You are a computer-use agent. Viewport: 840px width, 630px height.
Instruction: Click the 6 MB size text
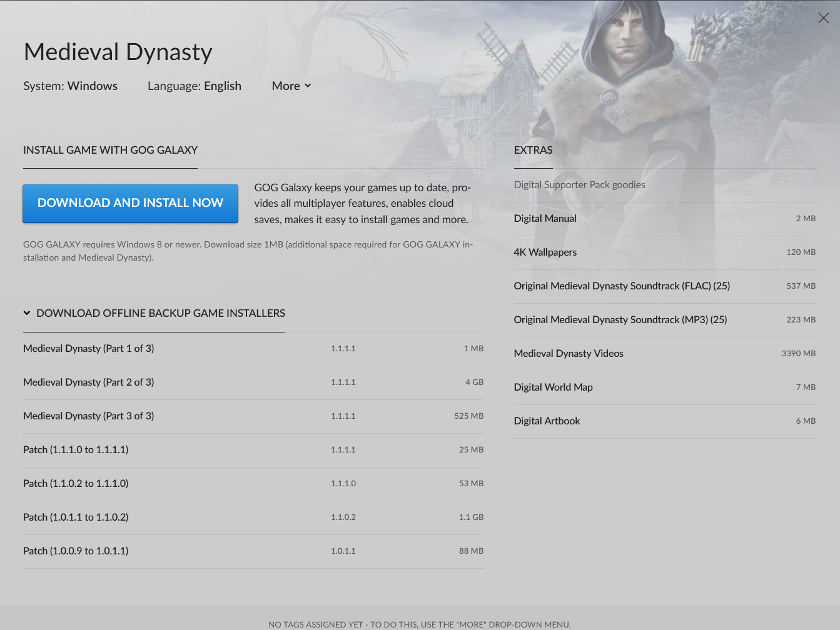click(x=806, y=421)
